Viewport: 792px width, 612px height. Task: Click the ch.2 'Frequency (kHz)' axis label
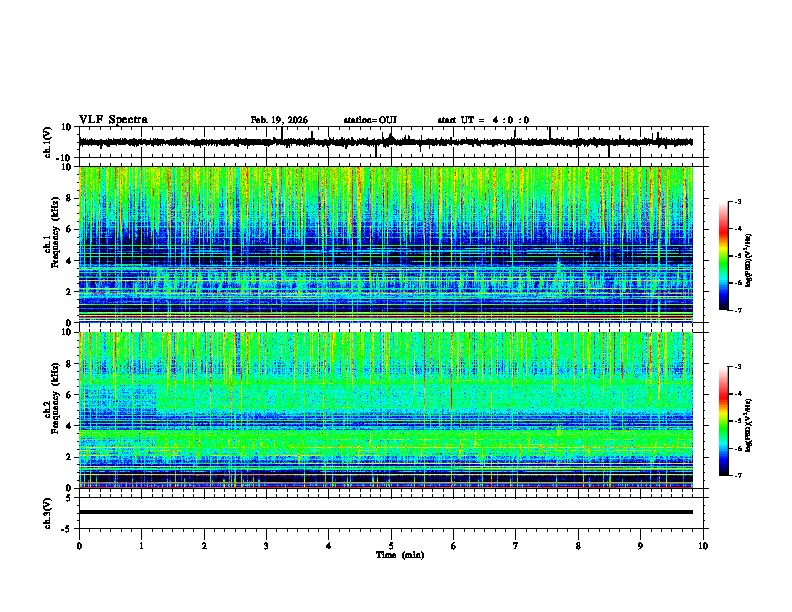pos(55,398)
